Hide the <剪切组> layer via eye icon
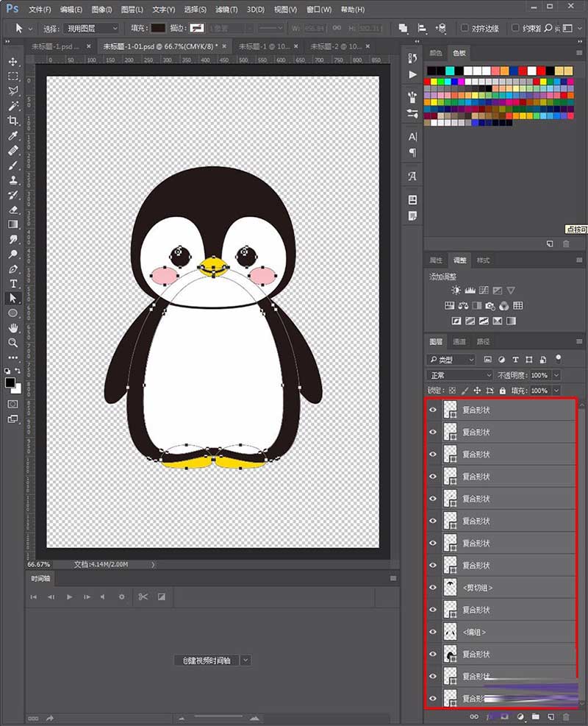 (x=433, y=588)
